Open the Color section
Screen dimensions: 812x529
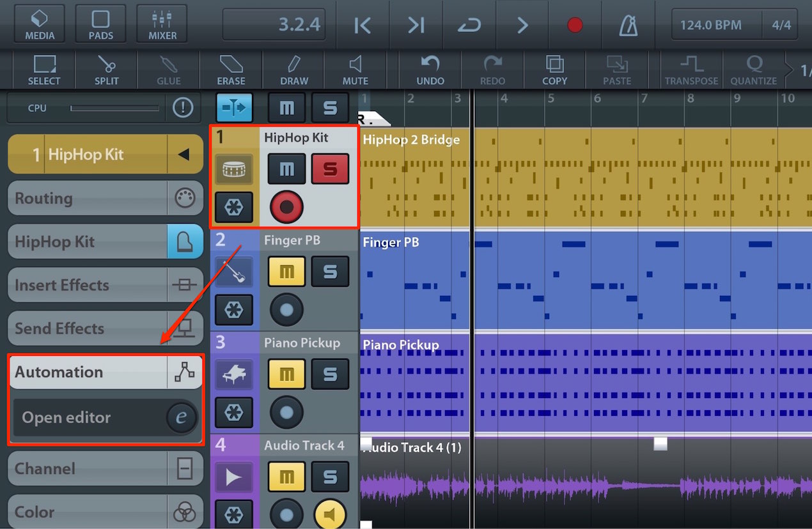click(105, 512)
